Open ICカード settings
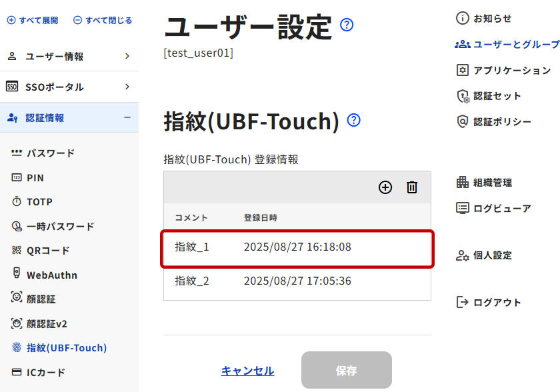The image size is (560, 392). [45, 373]
